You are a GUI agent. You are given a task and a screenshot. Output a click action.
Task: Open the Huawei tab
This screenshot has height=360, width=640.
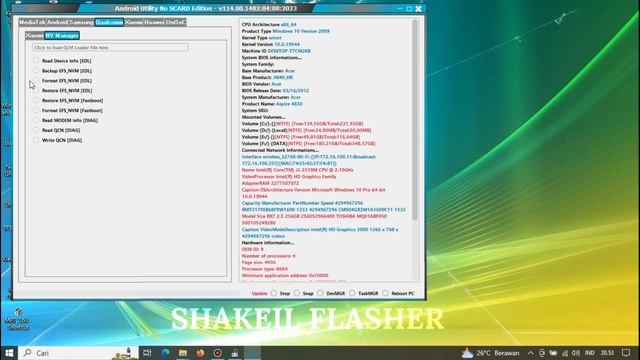click(x=155, y=22)
